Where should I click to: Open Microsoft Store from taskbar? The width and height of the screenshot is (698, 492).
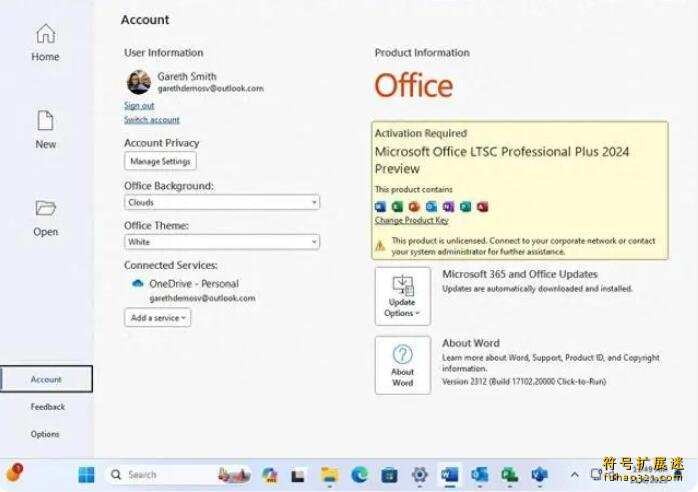pyautogui.click(x=389, y=475)
